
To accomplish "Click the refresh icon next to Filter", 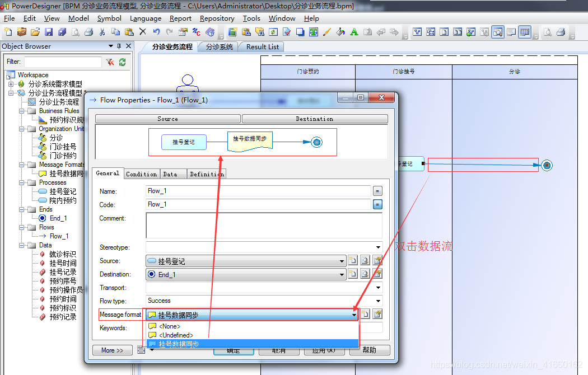I will click(122, 62).
